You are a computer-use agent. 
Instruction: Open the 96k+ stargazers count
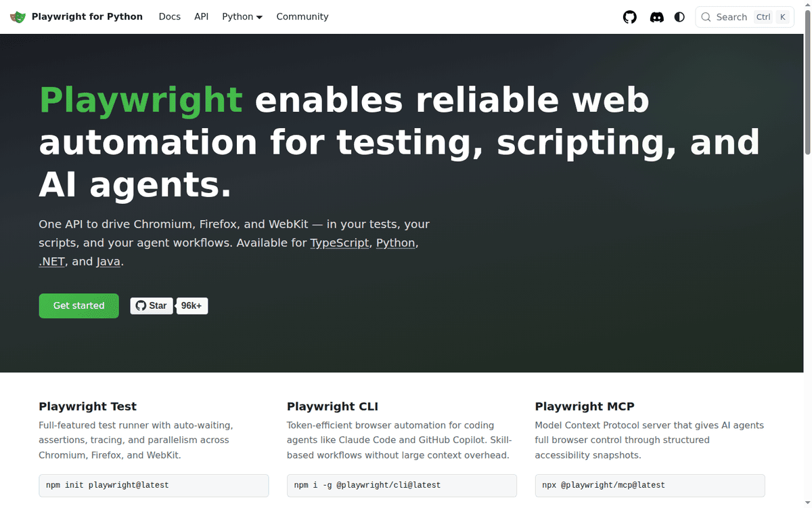191,305
